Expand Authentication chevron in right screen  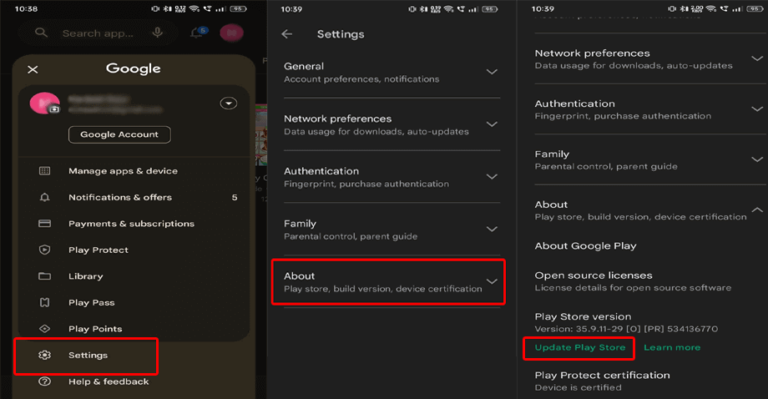click(x=757, y=109)
